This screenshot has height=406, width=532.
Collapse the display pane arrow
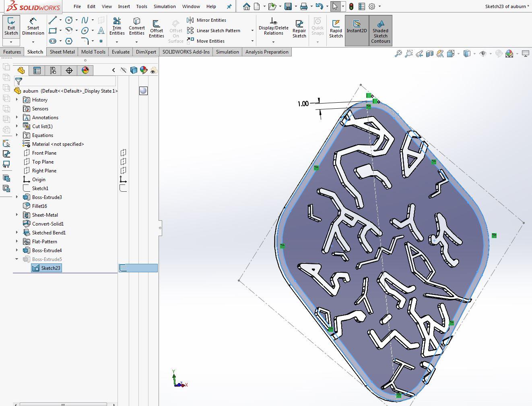(x=113, y=70)
